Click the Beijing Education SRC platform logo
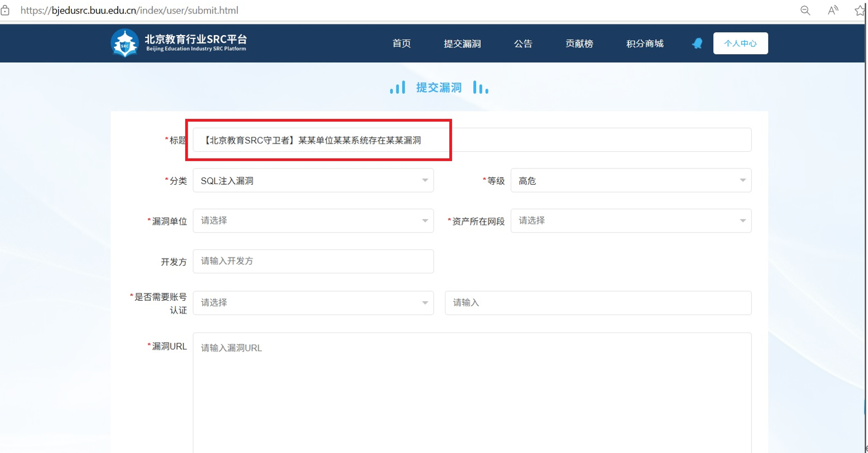 click(x=124, y=43)
